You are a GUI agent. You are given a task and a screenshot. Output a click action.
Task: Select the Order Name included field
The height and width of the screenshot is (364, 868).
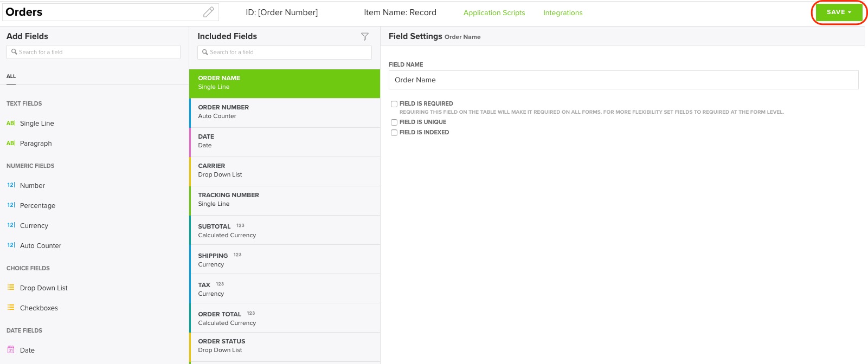285,83
